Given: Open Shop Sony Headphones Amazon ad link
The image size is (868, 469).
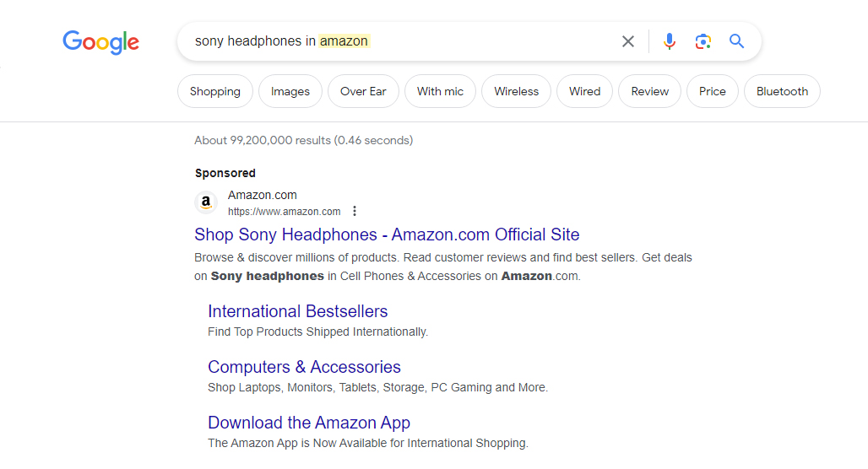Looking at the screenshot, I should 387,234.
